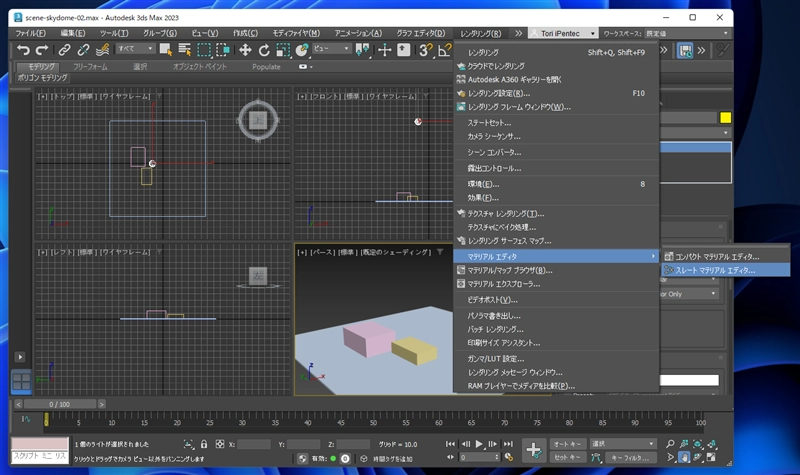Activate the Select and Move tool
The width and height of the screenshot is (800, 475).
(x=245, y=50)
